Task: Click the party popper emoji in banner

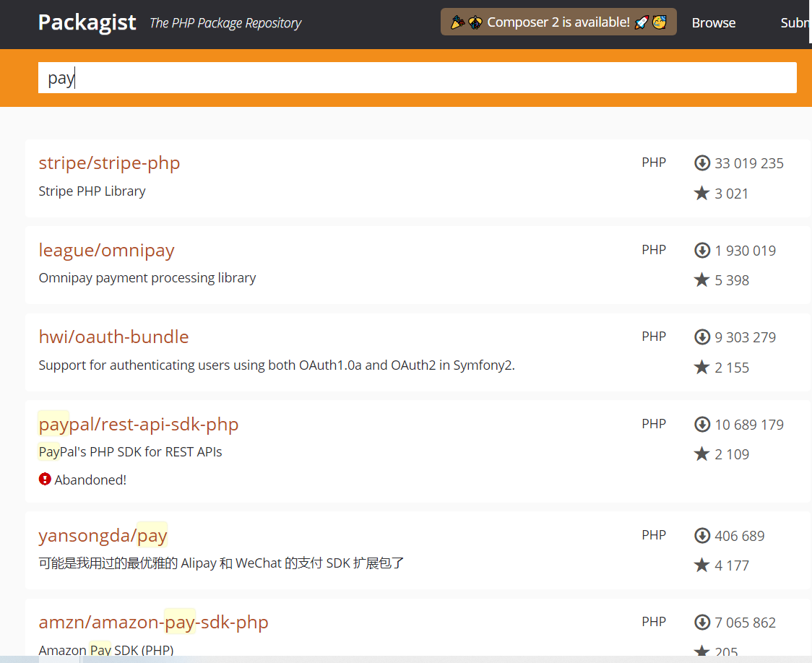Action: coord(457,22)
